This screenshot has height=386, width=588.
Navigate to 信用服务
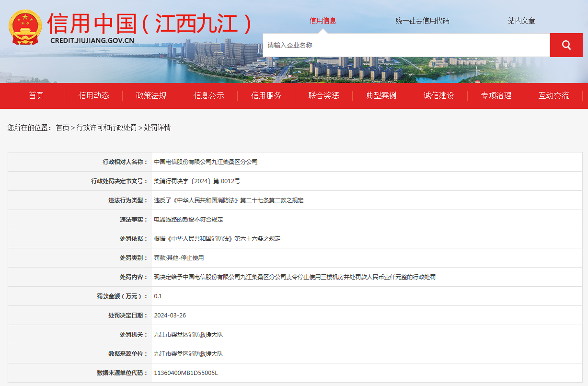(266, 95)
